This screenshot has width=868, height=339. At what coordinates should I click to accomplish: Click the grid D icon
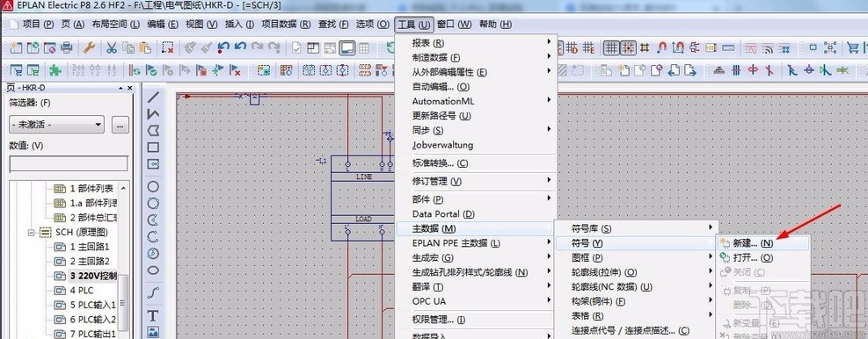coord(572,48)
